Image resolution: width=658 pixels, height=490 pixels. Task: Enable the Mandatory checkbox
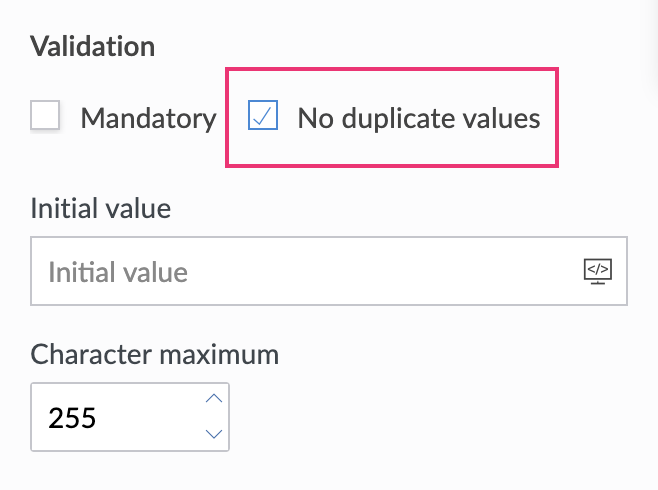(45, 117)
